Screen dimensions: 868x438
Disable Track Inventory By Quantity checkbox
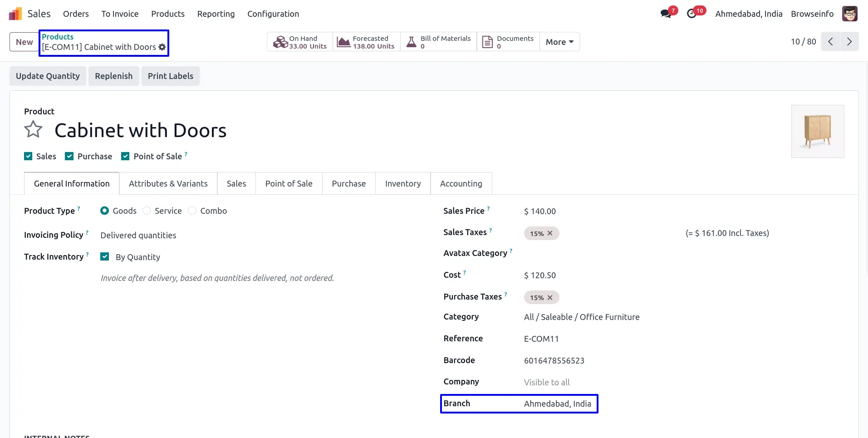105,257
